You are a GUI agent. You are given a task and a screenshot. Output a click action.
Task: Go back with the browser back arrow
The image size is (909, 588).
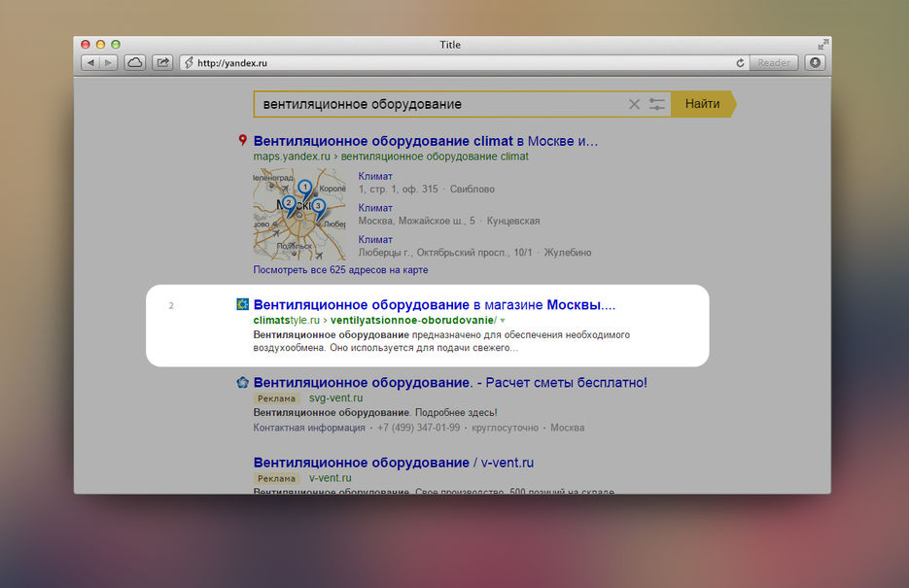tap(90, 62)
